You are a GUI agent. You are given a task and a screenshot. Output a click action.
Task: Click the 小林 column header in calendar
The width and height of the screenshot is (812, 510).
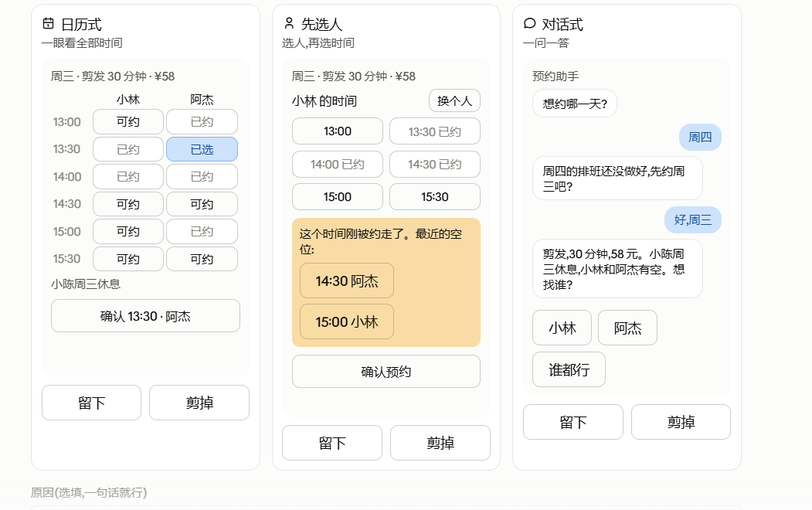click(128, 100)
